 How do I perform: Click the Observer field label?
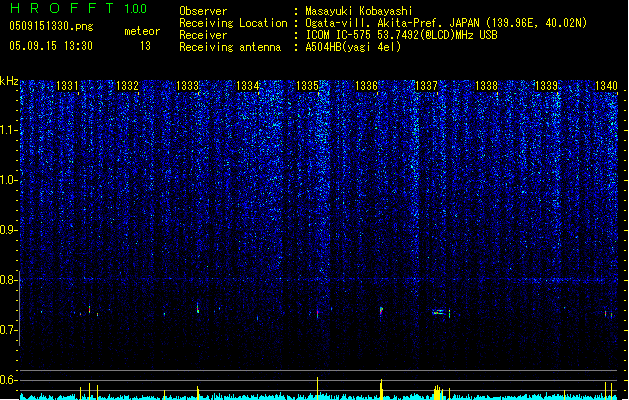[203, 11]
